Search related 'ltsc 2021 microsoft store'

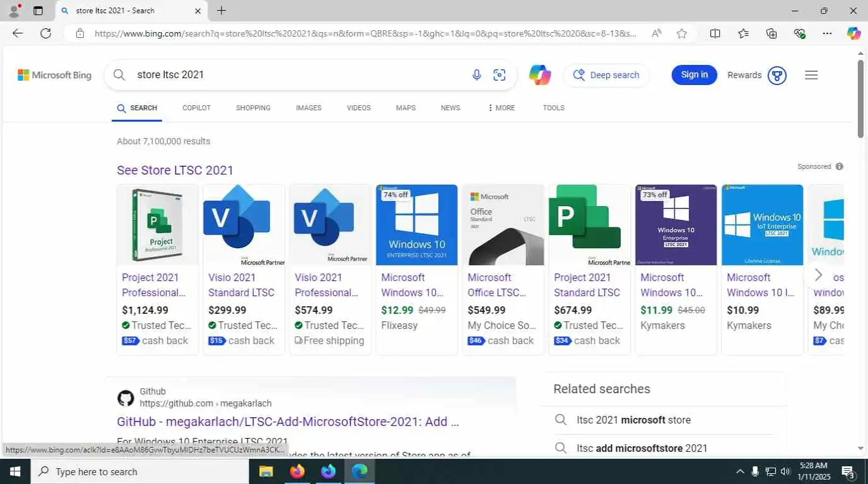click(x=633, y=420)
